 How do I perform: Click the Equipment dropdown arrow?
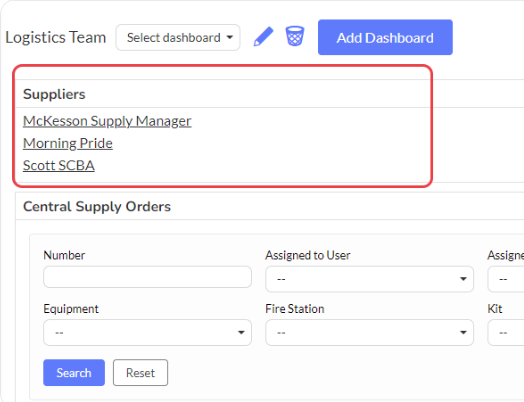click(241, 332)
